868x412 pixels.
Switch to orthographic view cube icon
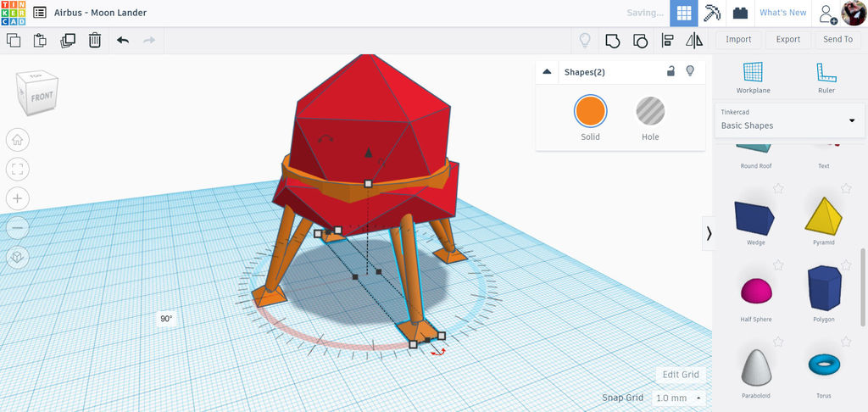[17, 257]
